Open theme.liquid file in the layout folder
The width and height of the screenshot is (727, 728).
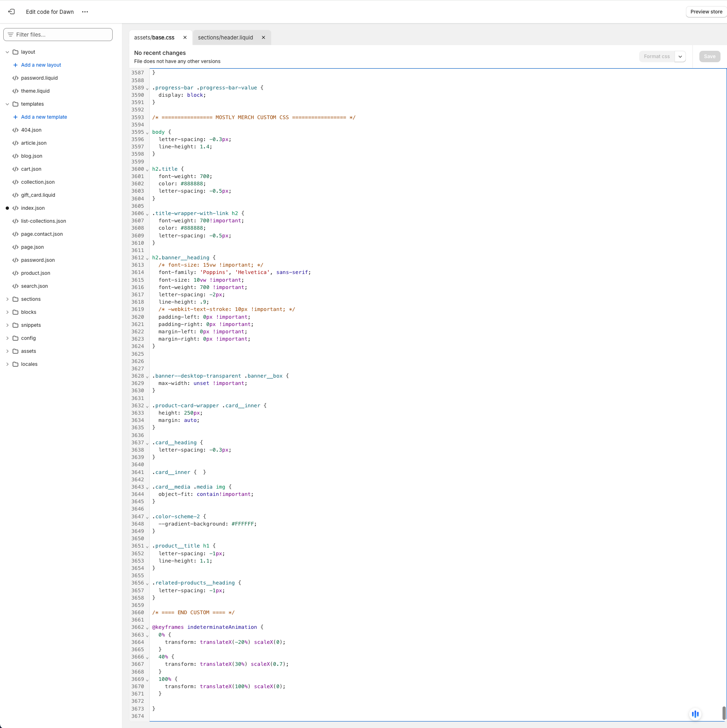pyautogui.click(x=35, y=91)
